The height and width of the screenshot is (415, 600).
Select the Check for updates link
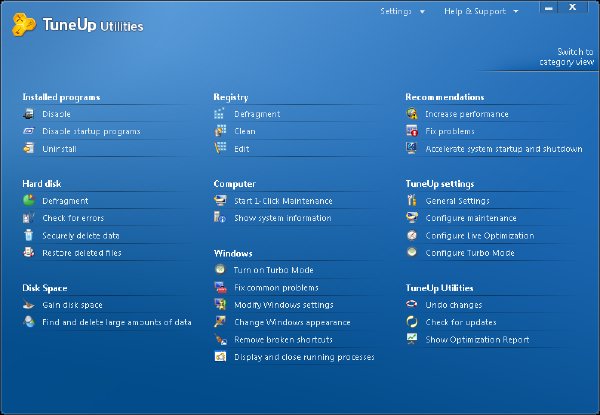[461, 322]
